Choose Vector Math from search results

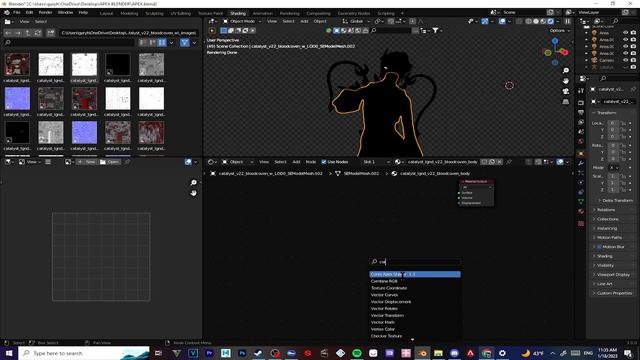[x=416, y=322]
